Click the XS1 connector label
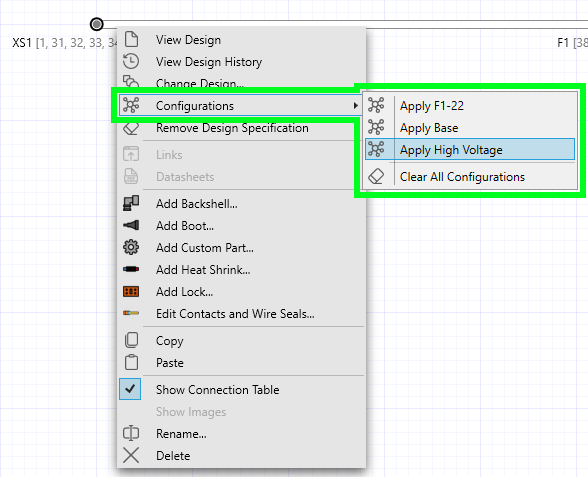The width and height of the screenshot is (588, 477). 22,43
